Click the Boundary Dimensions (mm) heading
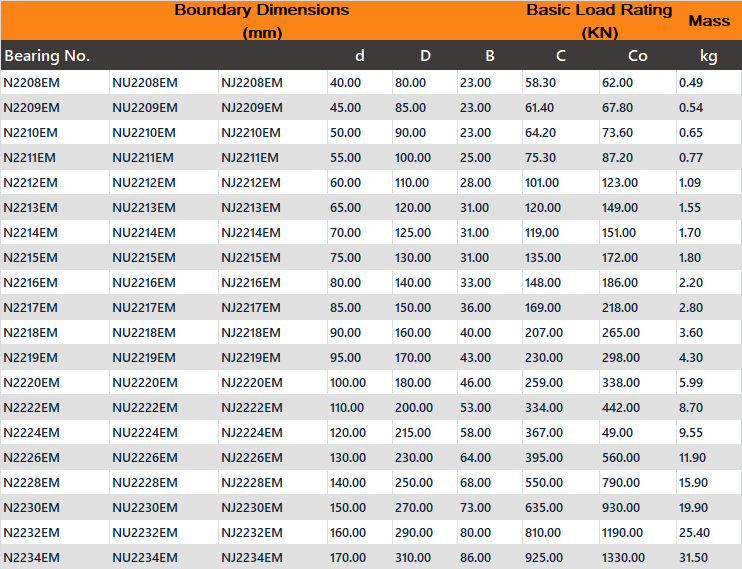Screen dimensions: 742x569 point(262,21)
